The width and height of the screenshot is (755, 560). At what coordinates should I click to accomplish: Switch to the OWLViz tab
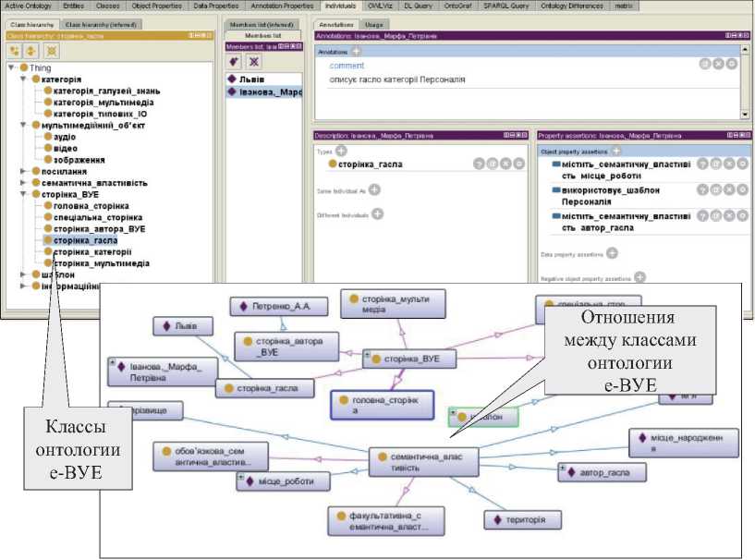click(x=380, y=6)
